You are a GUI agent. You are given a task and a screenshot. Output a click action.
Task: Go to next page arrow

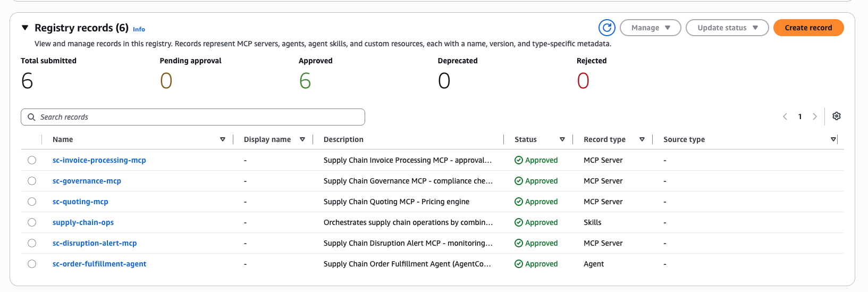814,116
